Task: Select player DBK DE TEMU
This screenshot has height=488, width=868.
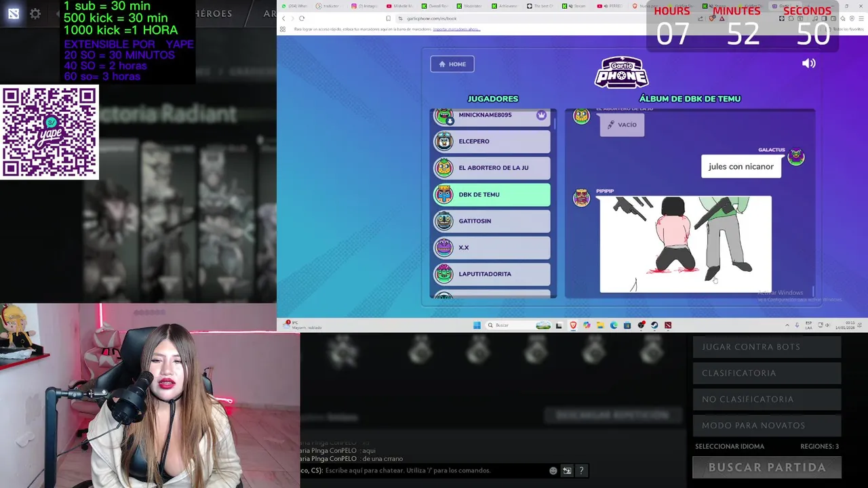Action: pos(492,195)
